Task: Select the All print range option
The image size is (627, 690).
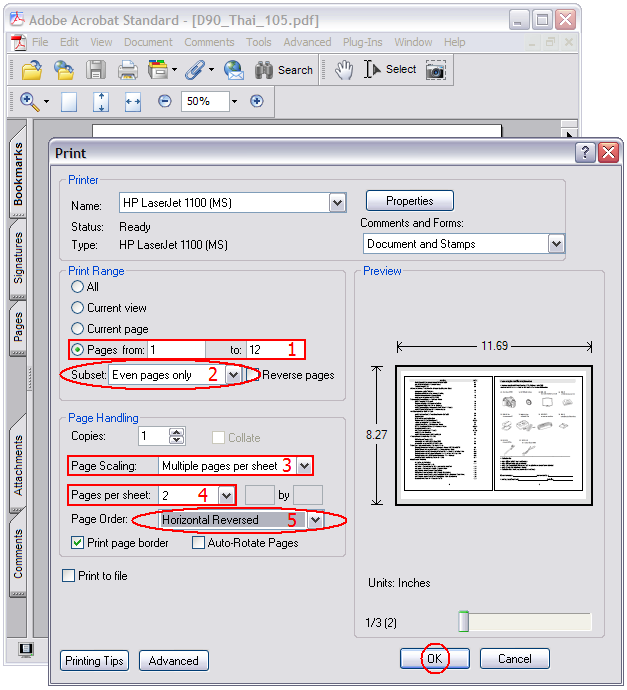Action: point(77,287)
